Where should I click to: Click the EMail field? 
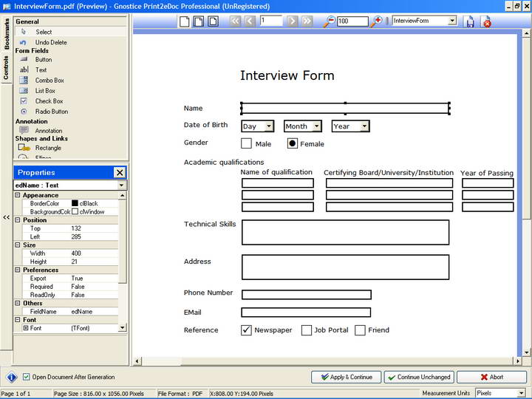[306, 312]
